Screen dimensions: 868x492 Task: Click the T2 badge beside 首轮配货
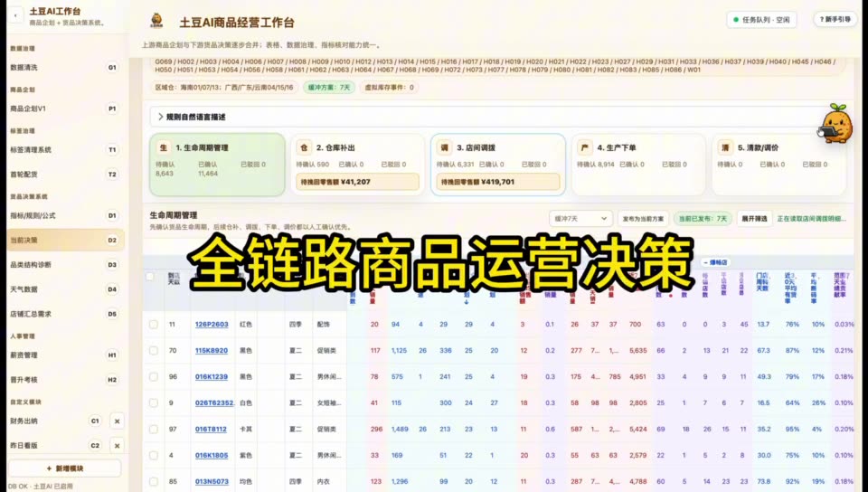point(112,175)
